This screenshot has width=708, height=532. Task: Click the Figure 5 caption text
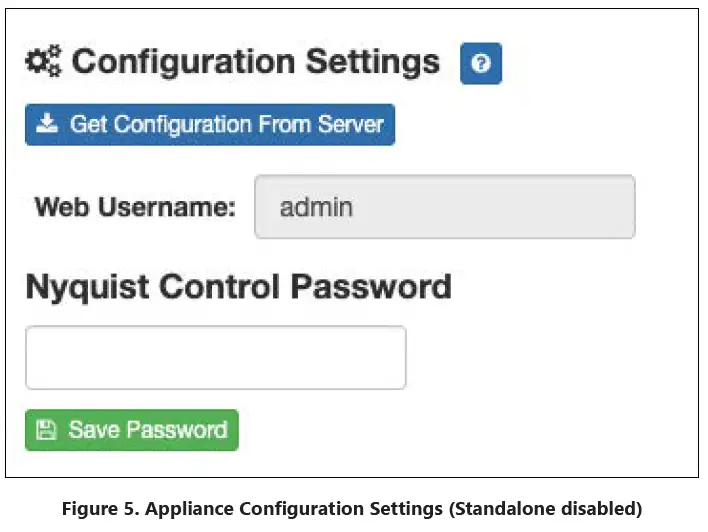coord(351,510)
